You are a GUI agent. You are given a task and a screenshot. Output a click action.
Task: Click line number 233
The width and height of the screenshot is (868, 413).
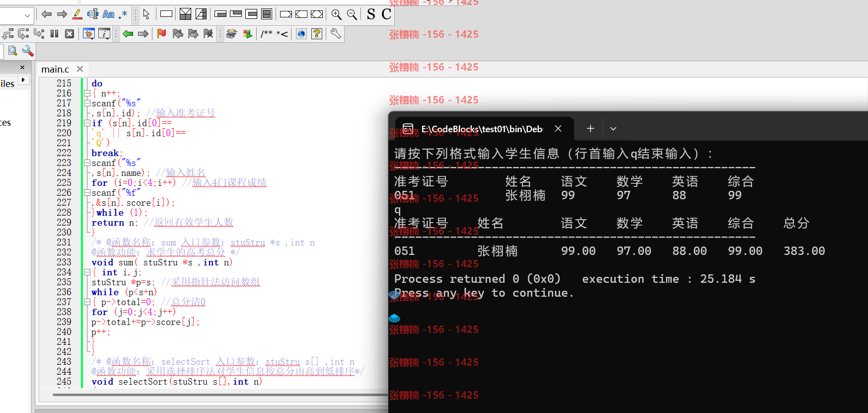64,262
